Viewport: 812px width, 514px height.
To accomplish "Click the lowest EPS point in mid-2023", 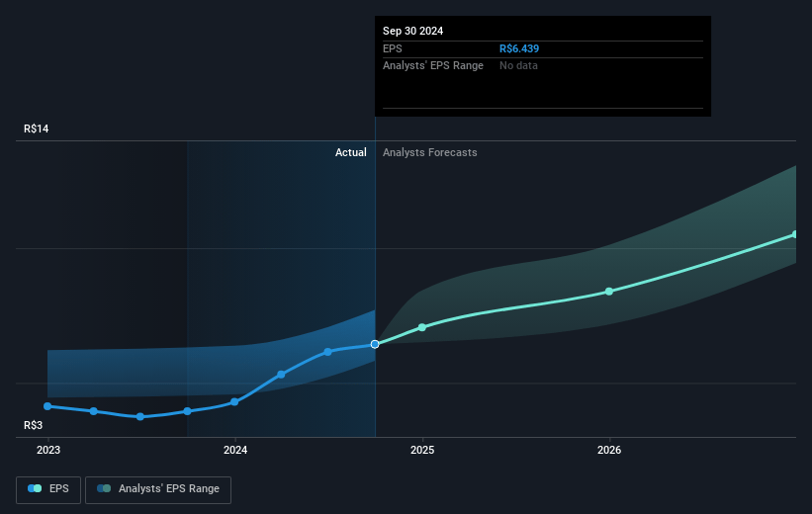I will tap(139, 417).
